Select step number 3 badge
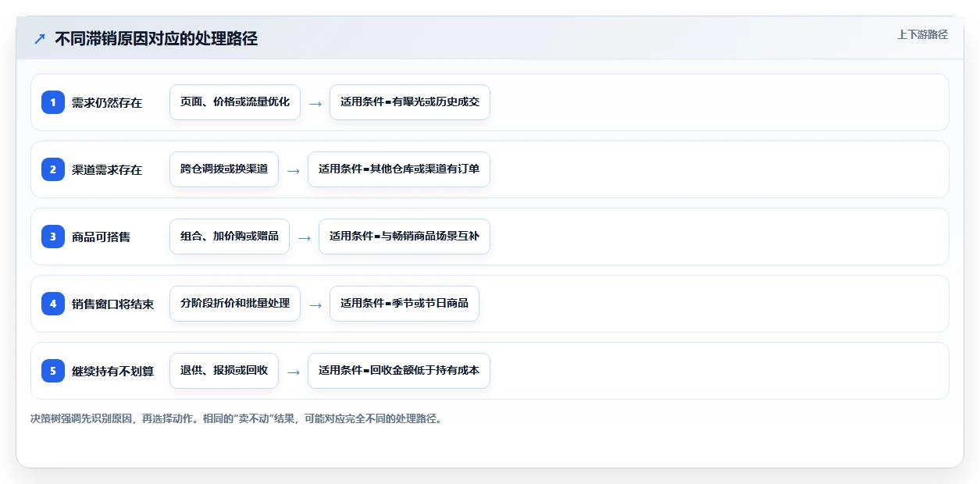This screenshot has width=980, height=484. coord(53,237)
